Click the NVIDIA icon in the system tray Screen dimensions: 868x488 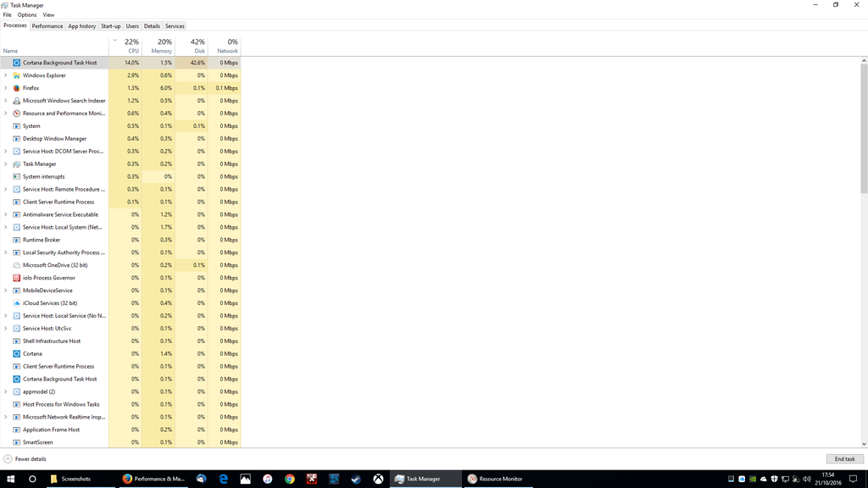tap(753, 480)
